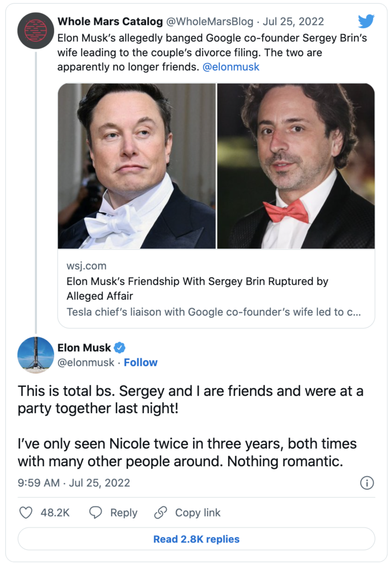The width and height of the screenshot is (392, 568).
Task: Open the Whole Mars Catalog display name
Action: [x=111, y=21]
